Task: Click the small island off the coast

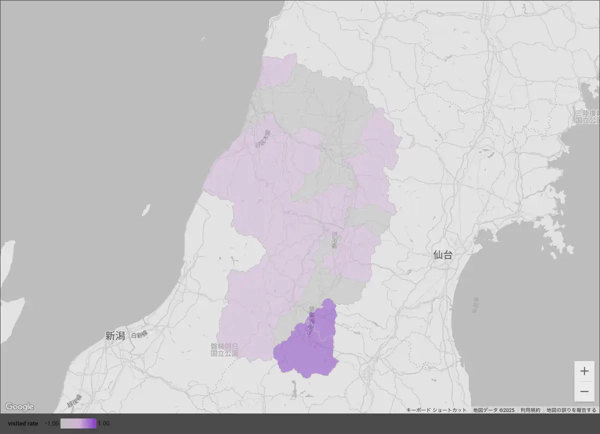Action: [x=146, y=211]
